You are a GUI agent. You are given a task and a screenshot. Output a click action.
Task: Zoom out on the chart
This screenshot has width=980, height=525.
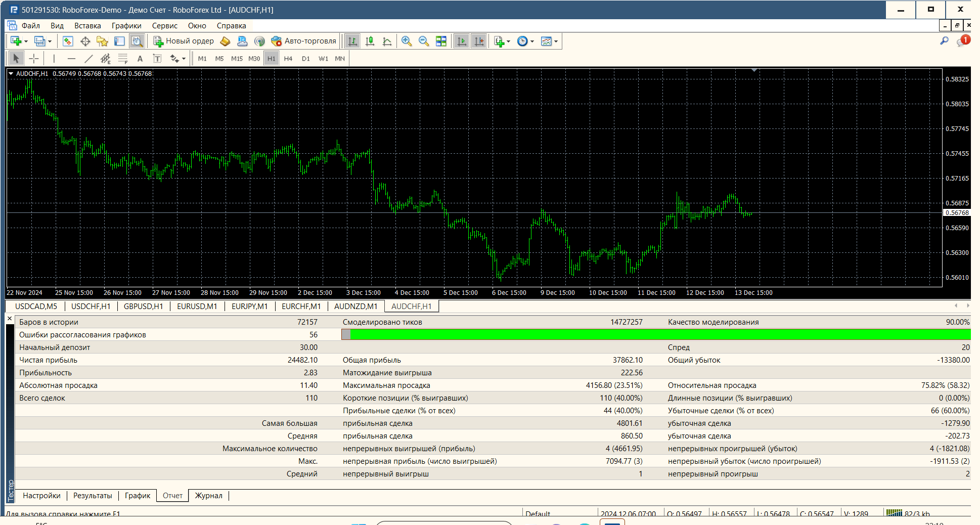tap(424, 41)
